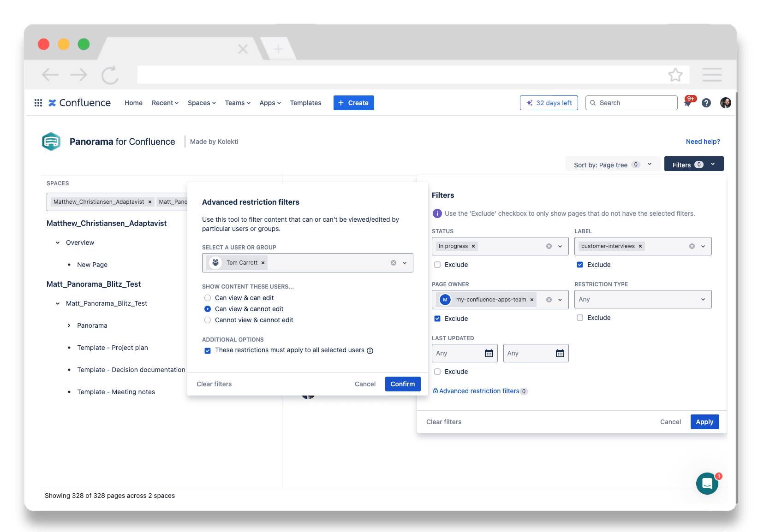Remove the In progress status tag
Viewport: 764px width, 532px height.
pyautogui.click(x=473, y=246)
